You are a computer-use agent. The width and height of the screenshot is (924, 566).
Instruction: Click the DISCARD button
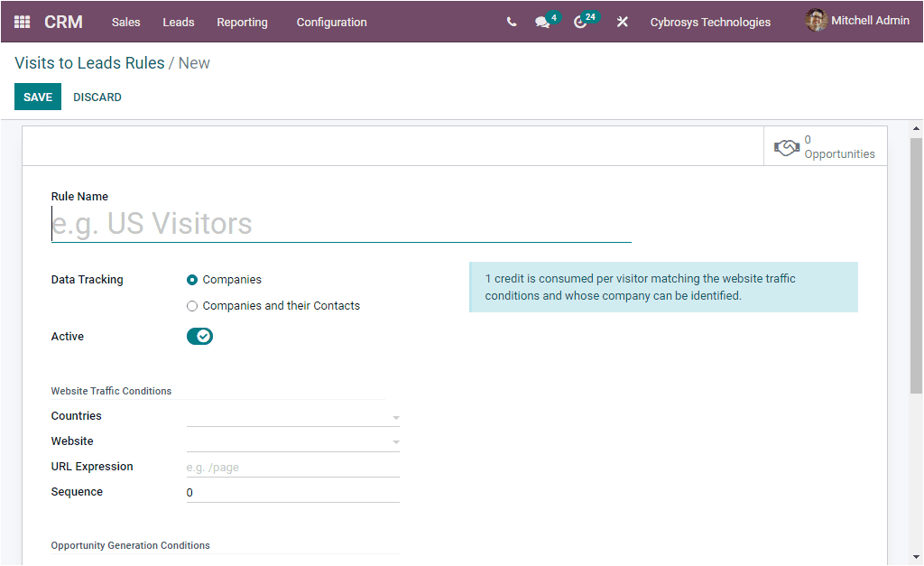coord(97,97)
